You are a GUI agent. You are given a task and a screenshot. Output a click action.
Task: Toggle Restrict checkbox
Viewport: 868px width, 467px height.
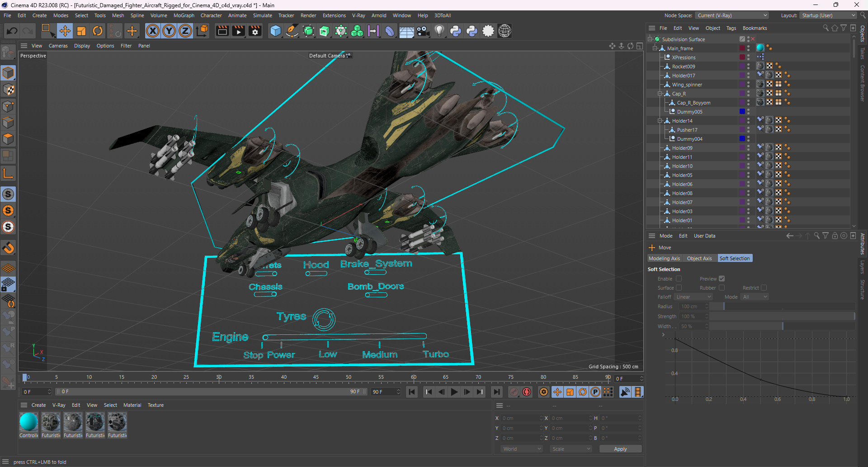click(764, 288)
